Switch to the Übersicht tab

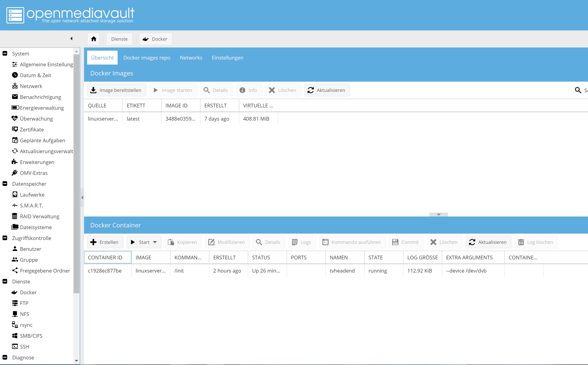click(x=102, y=58)
